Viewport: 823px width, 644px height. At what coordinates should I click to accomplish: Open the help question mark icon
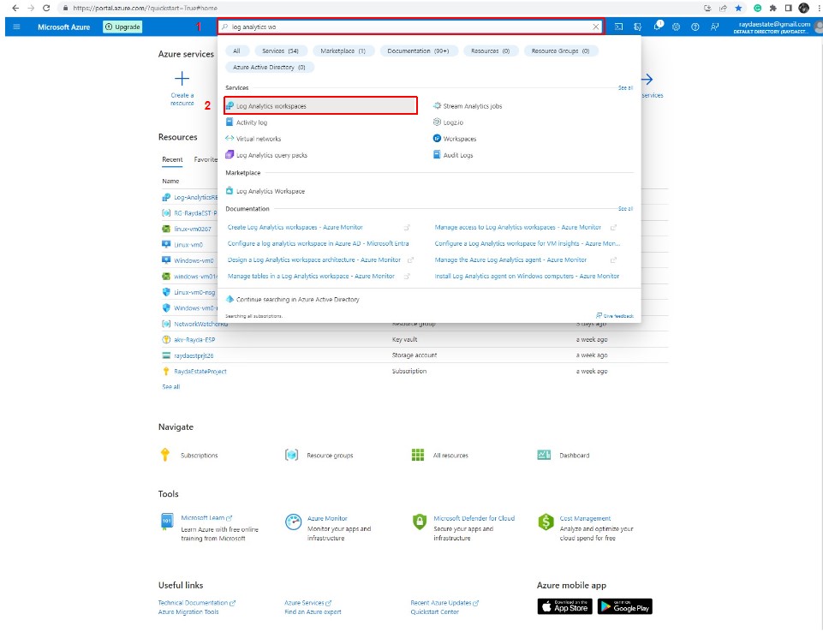pyautogui.click(x=695, y=27)
